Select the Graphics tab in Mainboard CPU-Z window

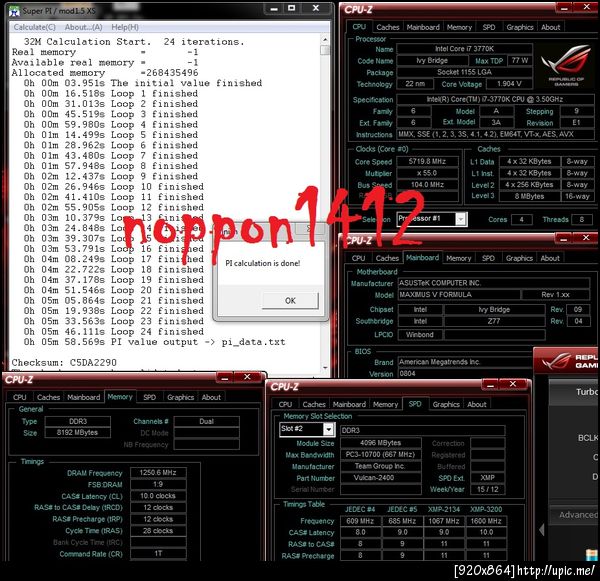pyautogui.click(x=519, y=258)
